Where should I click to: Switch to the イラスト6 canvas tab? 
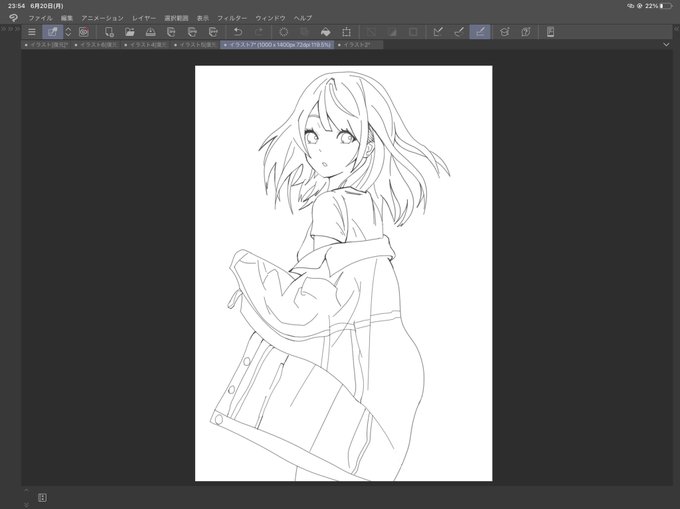point(96,45)
